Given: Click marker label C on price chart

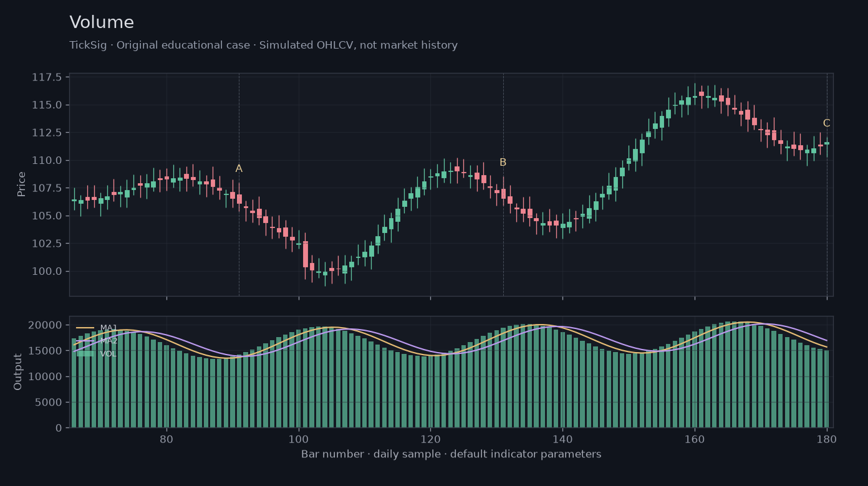Looking at the screenshot, I should pyautogui.click(x=826, y=123).
